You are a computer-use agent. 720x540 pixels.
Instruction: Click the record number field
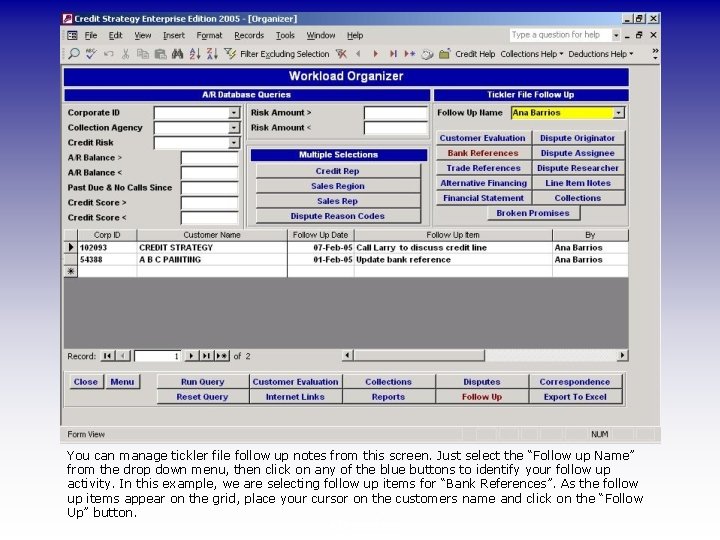157,356
